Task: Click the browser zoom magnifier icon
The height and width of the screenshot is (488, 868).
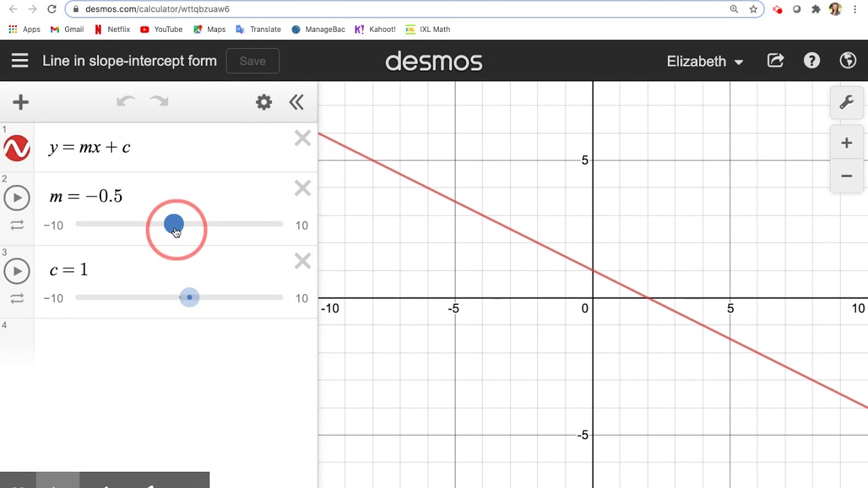Action: (734, 9)
